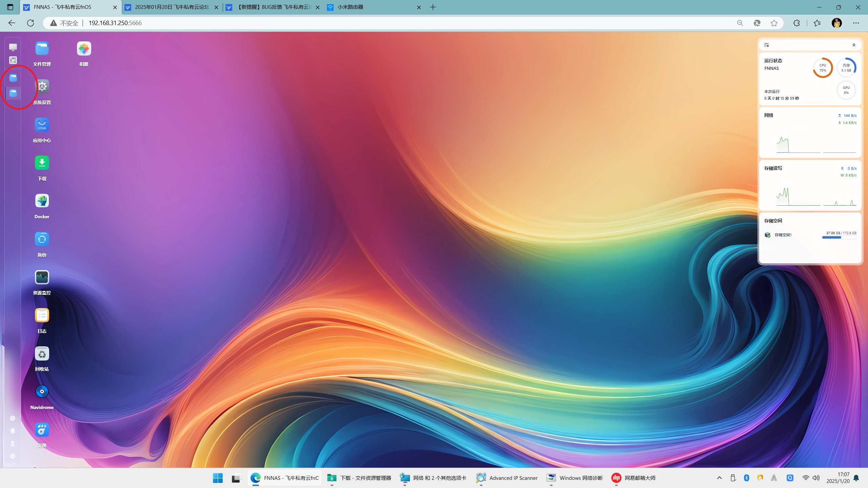This screenshot has width=868, height=488.
Task: Select first file manager window in dock
Action: 13,78
